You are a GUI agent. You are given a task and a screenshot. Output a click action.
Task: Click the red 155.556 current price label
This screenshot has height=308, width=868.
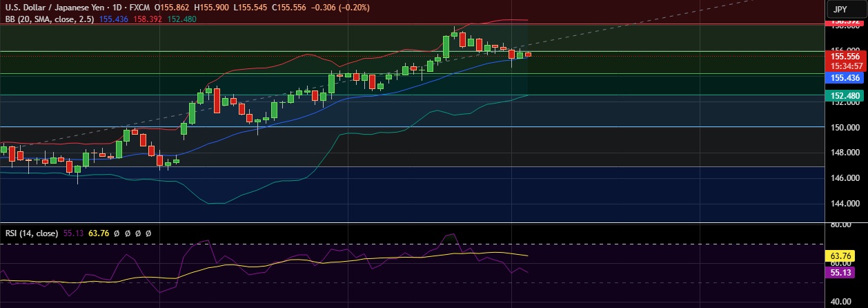(x=845, y=56)
